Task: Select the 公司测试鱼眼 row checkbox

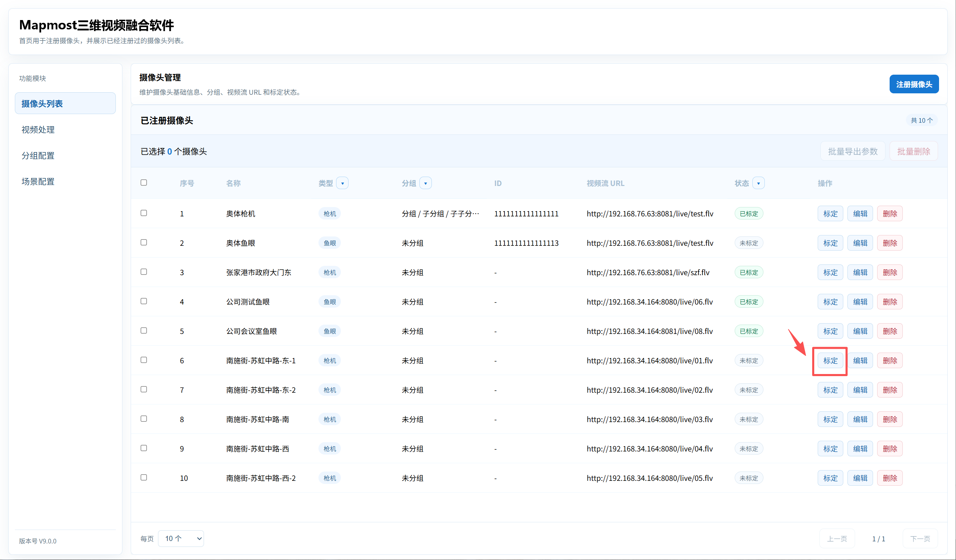Action: [x=144, y=301]
